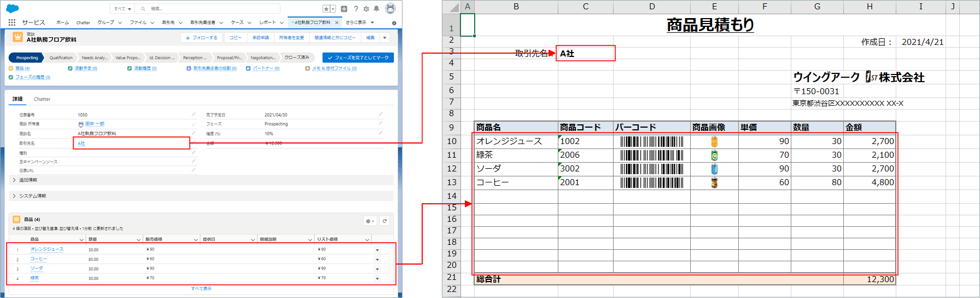
Task: Open the setup gear icon
Action: 366,9
